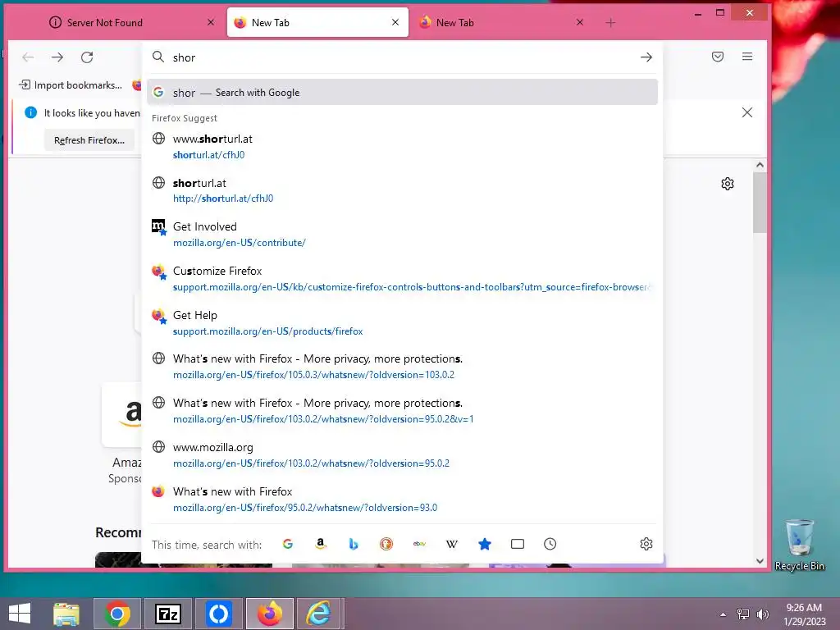
Task: Show hidden system tray icons
Action: (724, 614)
